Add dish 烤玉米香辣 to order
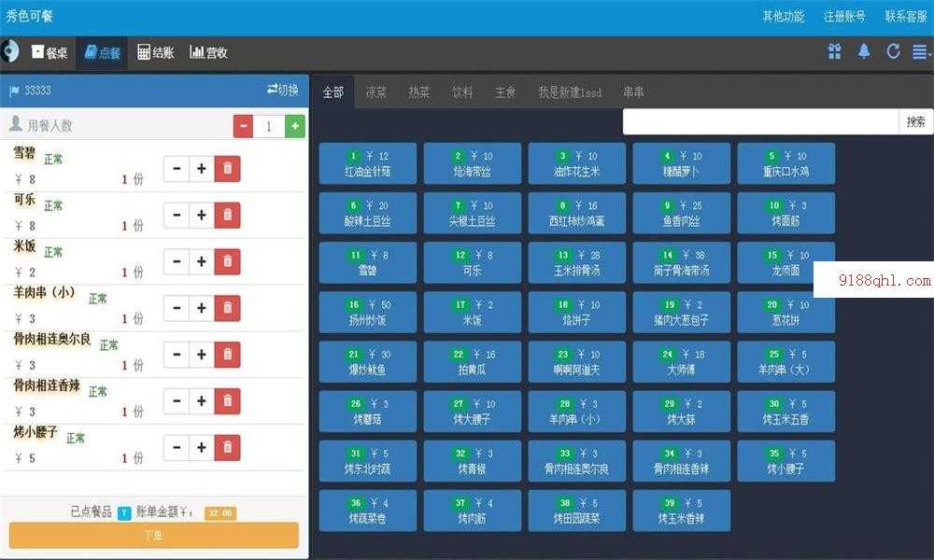The image size is (934, 560). click(682, 511)
